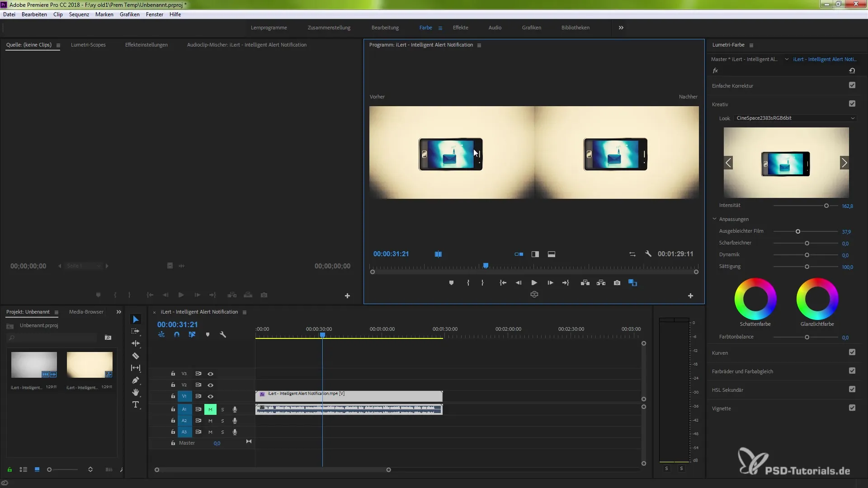Select vertical split comparison layout
Viewport: 868px width, 488px height.
point(535,254)
